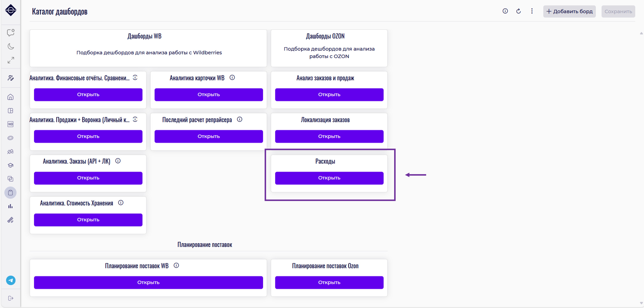Viewport: 644px width, 308px height.
Task: Open the WB section icon in sidebar
Action: (11, 124)
